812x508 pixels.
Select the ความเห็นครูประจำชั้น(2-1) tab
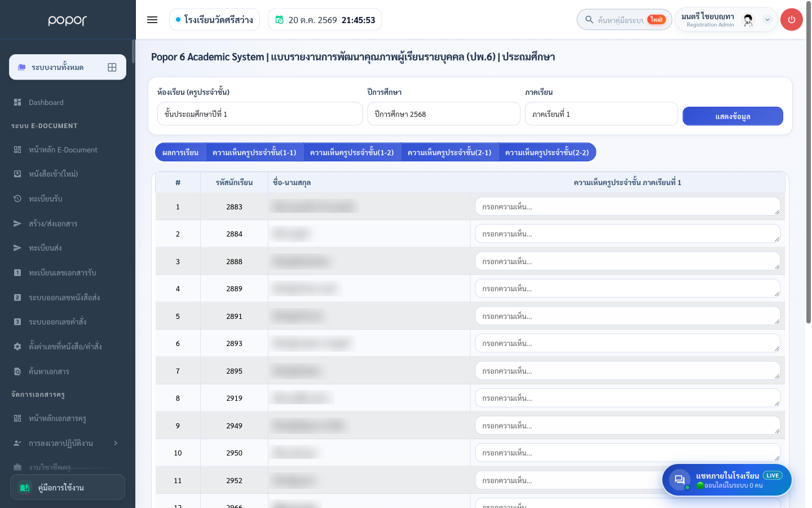click(x=449, y=152)
